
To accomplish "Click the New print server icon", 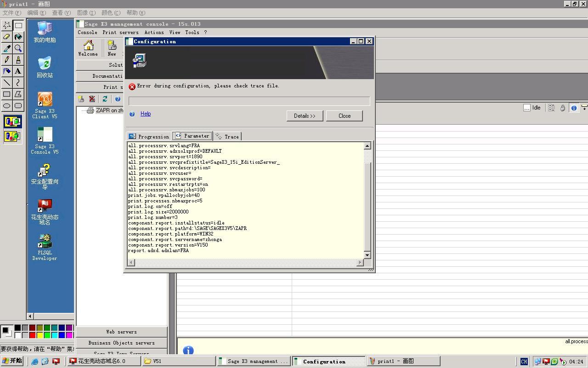I will tap(112, 48).
